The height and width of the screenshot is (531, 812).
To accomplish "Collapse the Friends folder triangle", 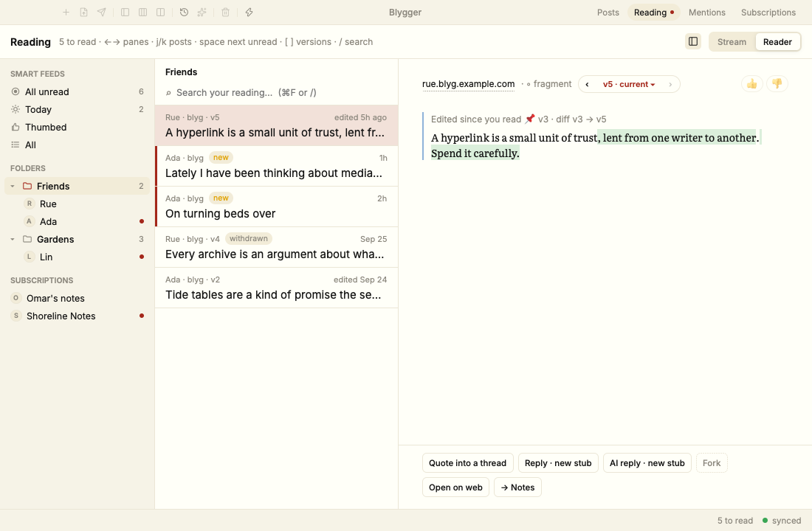I will 13,187.
